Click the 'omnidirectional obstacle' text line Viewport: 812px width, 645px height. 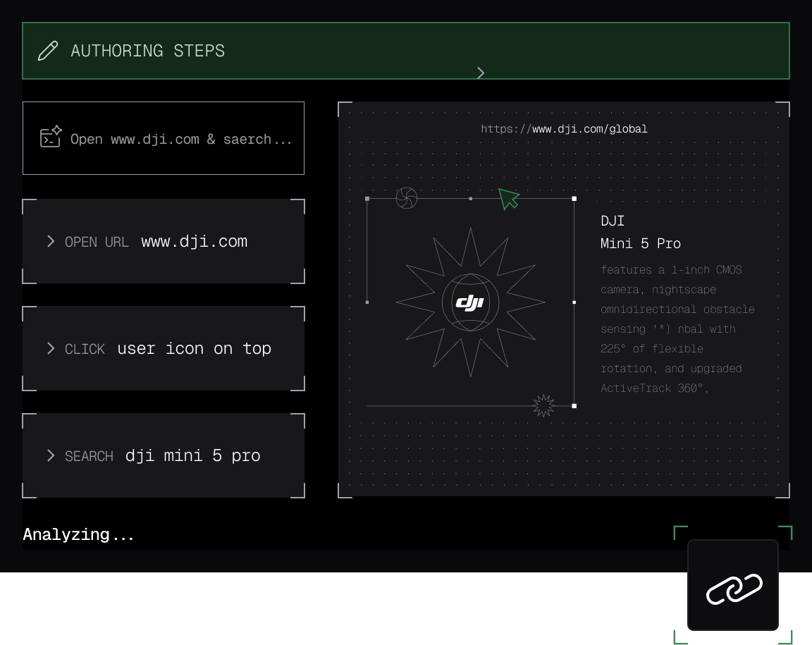coord(677,309)
